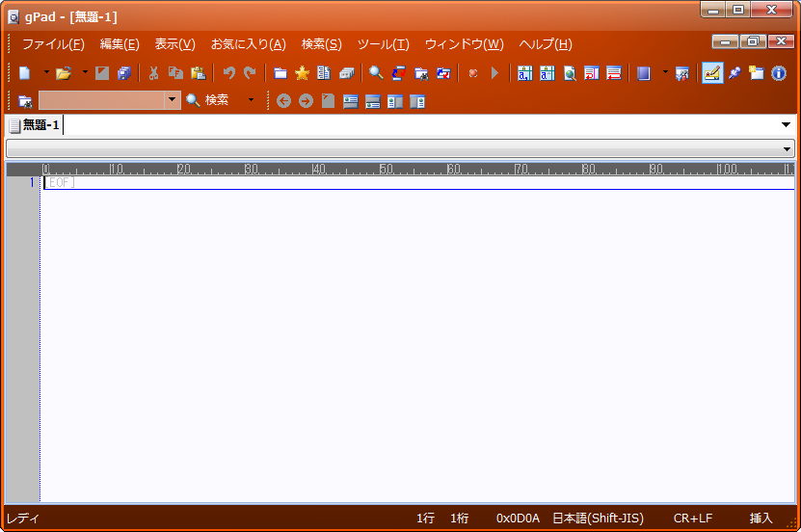The height and width of the screenshot is (532, 801).
Task: Click the undo arrow icon
Action: click(228, 73)
